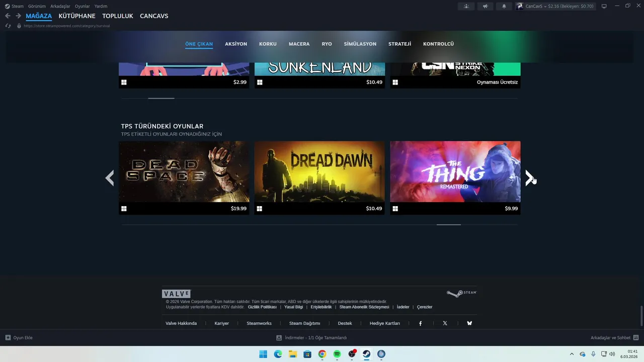Image resolution: width=644 pixels, height=362 pixels.
Task: Open the Yardım menu
Action: [x=101, y=6]
